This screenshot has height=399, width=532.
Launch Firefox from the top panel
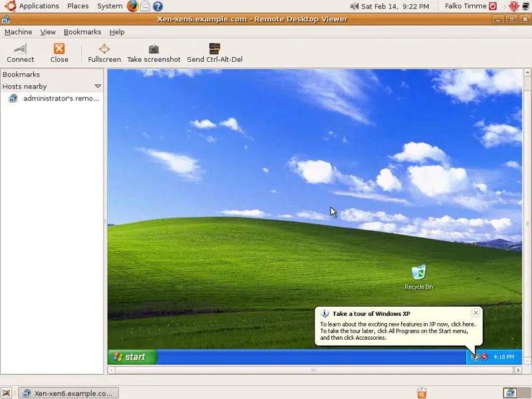click(132, 6)
